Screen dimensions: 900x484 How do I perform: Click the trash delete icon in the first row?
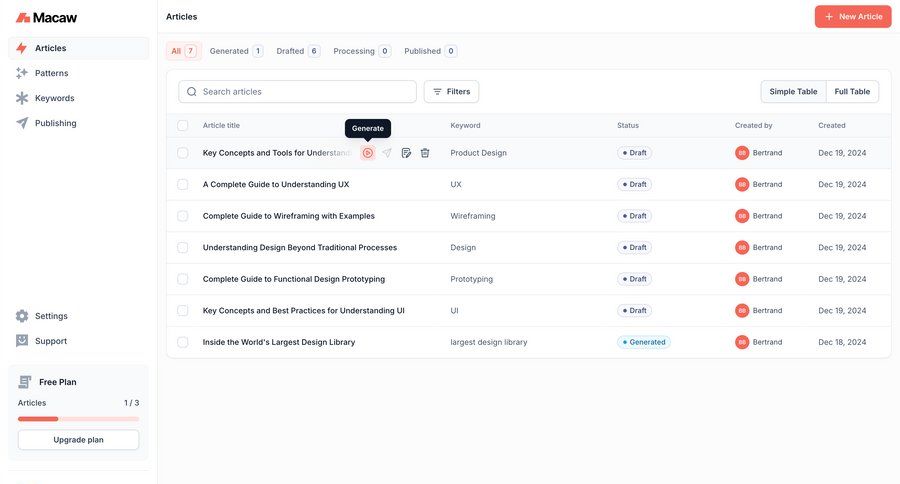[x=425, y=153]
